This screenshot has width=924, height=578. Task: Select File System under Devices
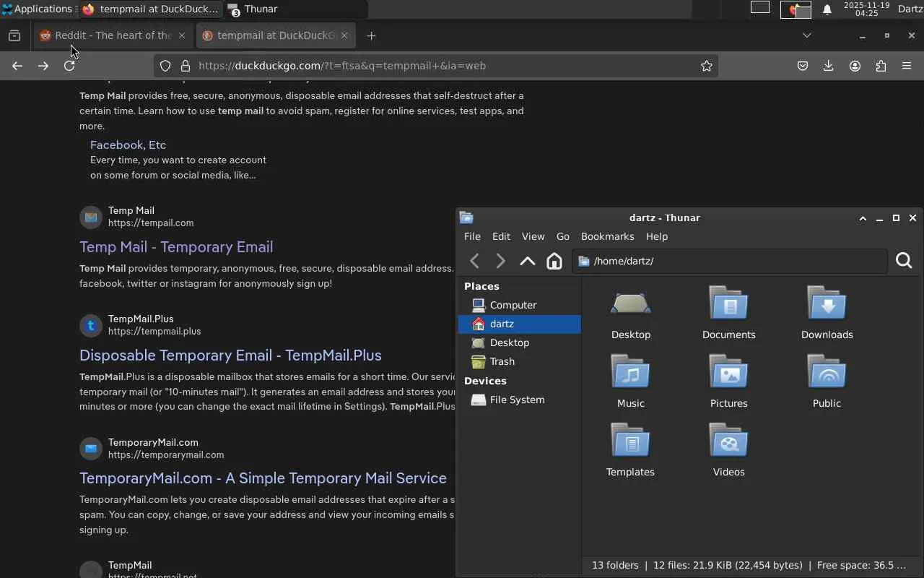519,400
